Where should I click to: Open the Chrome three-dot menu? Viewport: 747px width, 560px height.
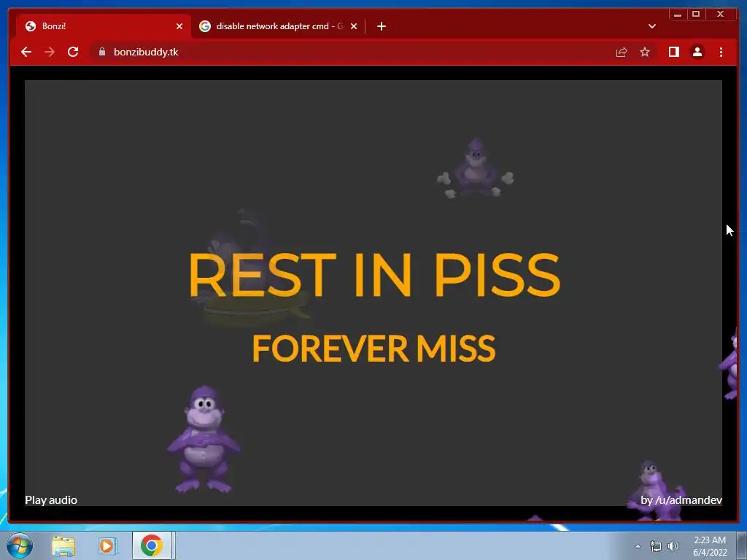click(x=721, y=52)
